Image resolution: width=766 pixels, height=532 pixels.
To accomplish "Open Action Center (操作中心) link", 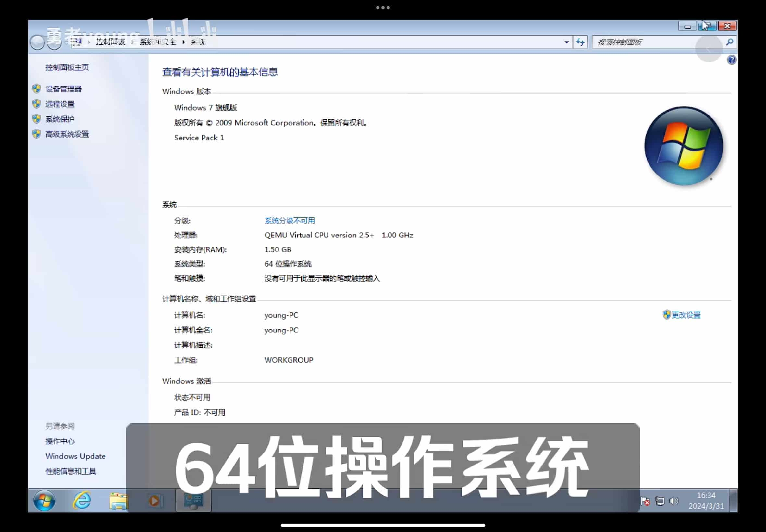I will click(60, 441).
